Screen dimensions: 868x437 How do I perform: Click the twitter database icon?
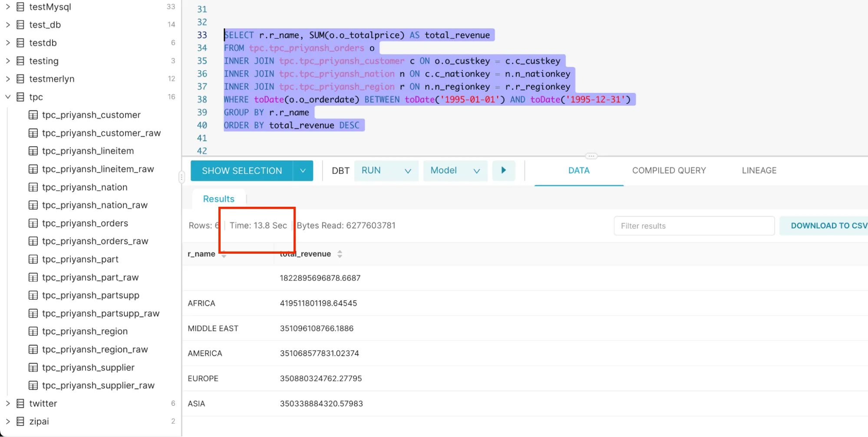click(20, 403)
